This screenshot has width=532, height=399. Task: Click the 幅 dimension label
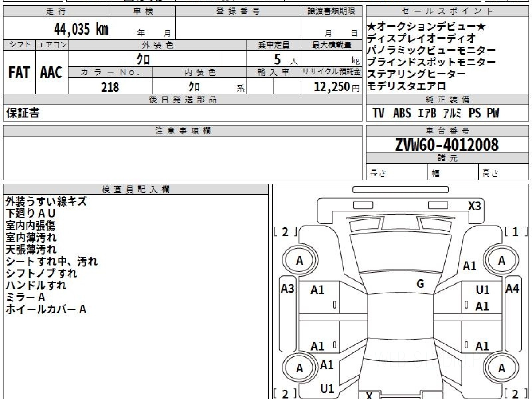coord(436,174)
